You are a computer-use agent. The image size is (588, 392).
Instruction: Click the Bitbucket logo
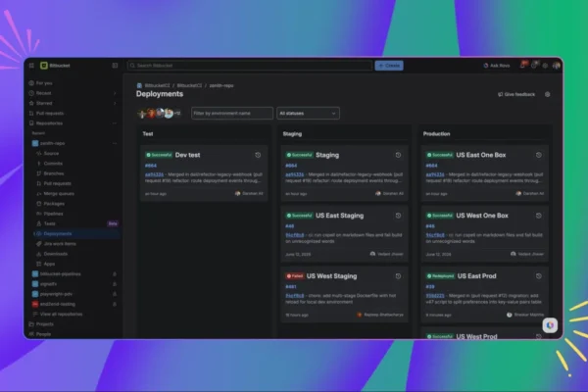tap(55, 66)
